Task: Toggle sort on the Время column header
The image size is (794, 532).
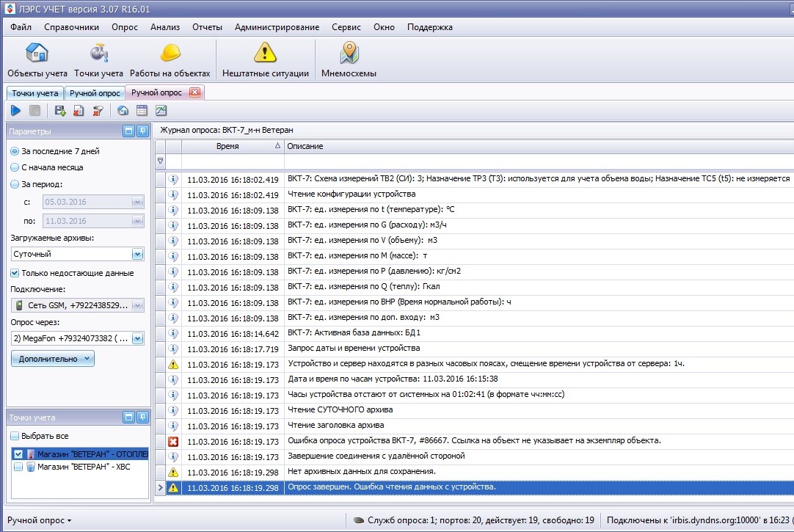Action: 233,146
